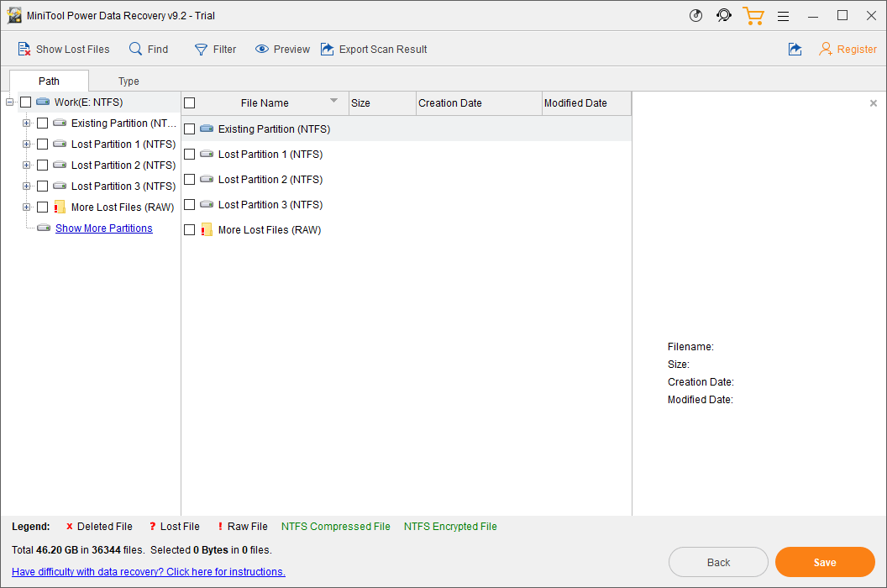This screenshot has height=588, width=887.
Task: Switch to the Type tab
Action: [129, 81]
